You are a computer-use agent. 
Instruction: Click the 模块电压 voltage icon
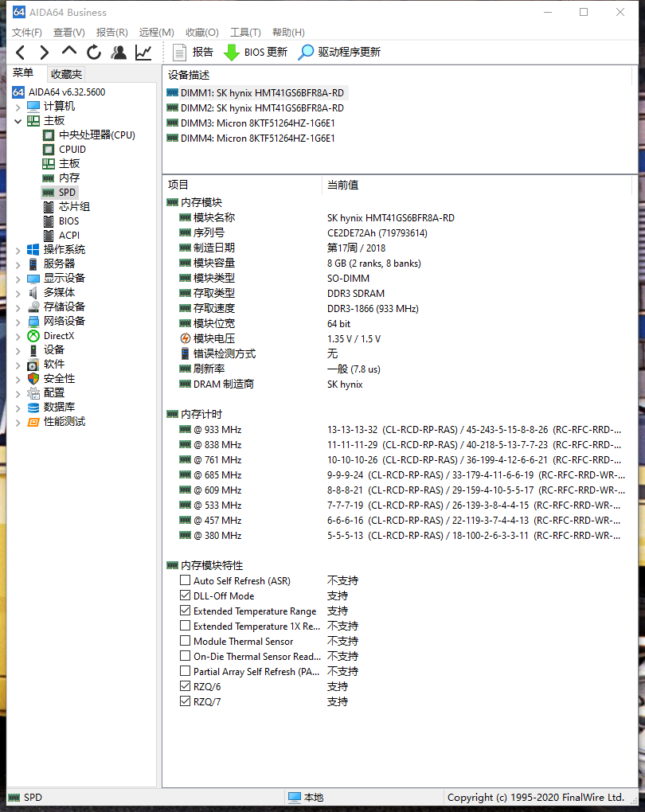click(185, 338)
